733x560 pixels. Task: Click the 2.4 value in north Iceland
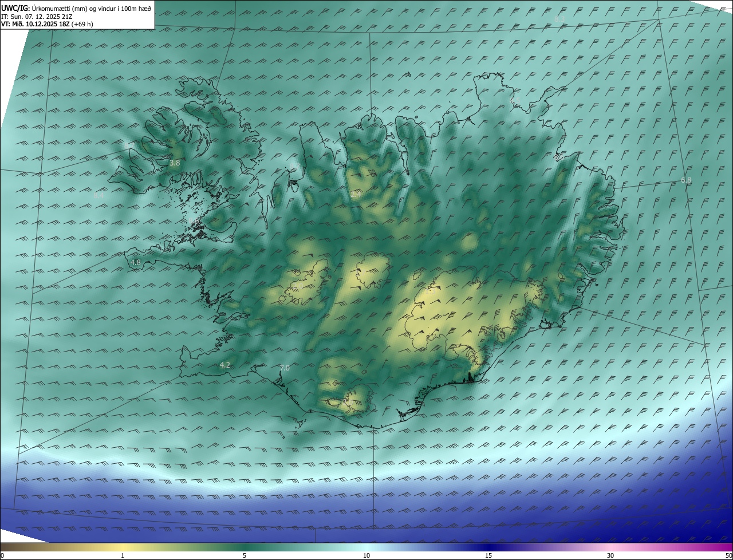tap(356, 195)
